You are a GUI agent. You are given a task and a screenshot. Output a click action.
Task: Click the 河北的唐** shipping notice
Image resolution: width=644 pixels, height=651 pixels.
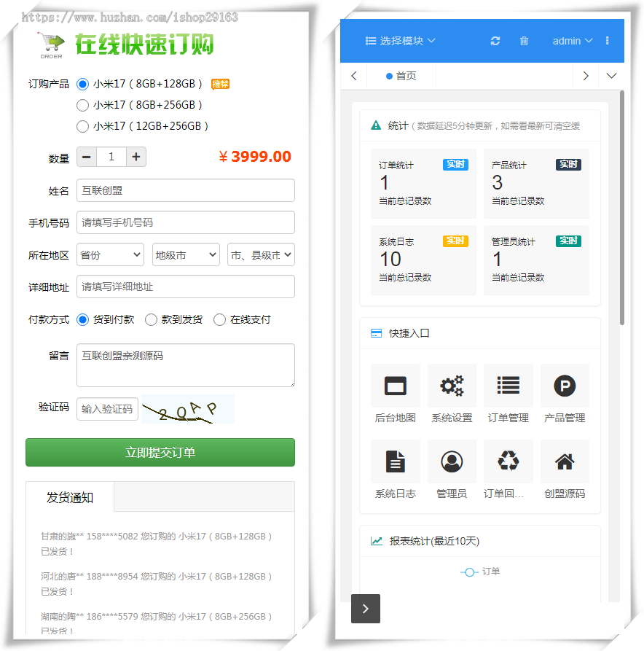coord(157,584)
